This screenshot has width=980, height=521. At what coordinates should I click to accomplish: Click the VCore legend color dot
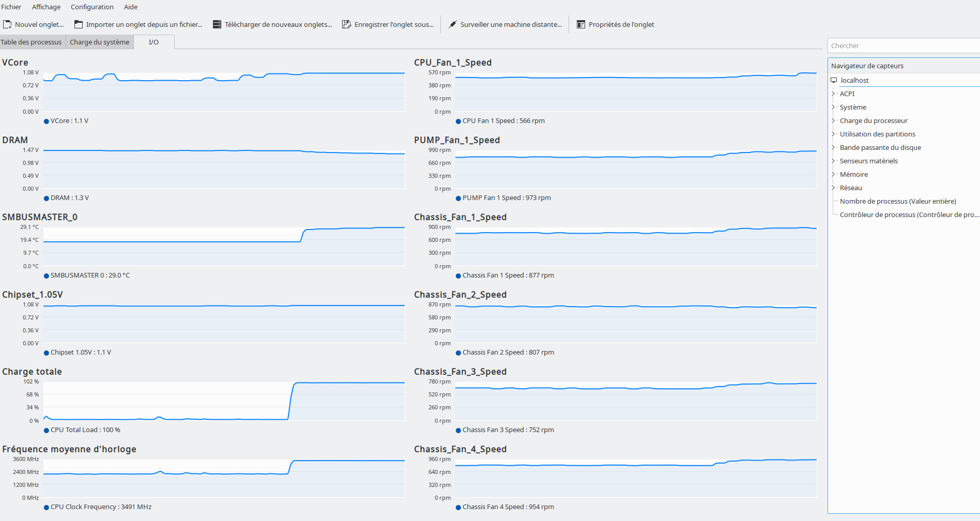pyautogui.click(x=47, y=121)
